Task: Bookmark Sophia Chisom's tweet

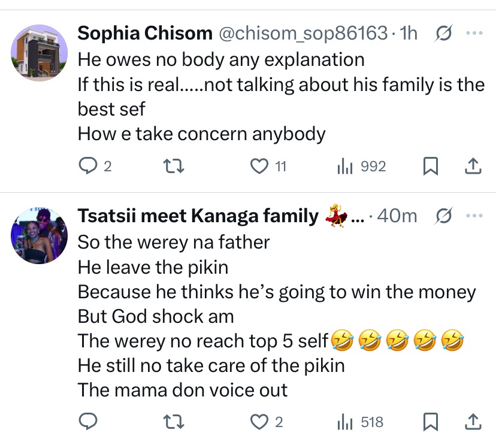Action: pyautogui.click(x=430, y=166)
